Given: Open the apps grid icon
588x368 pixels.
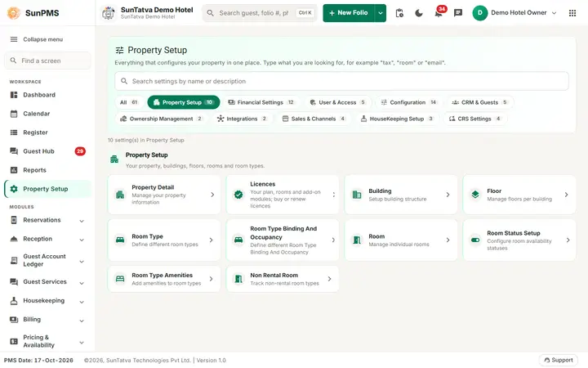Looking at the screenshot, I should click(572, 13).
